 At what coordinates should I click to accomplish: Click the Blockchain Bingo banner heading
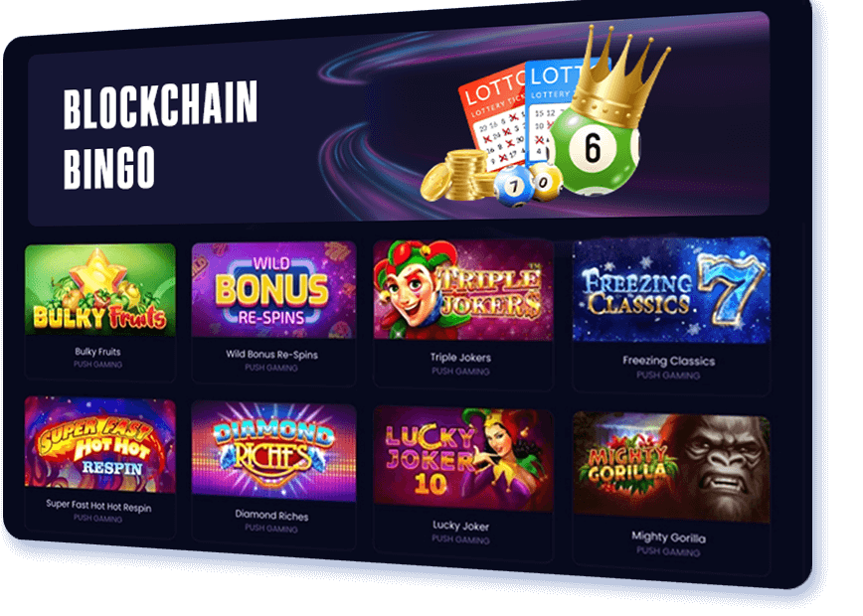pos(160,135)
